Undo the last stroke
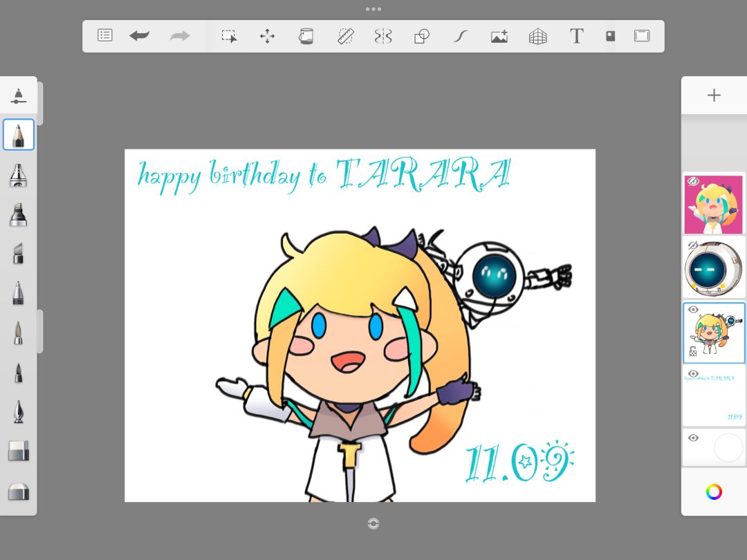The height and width of the screenshot is (560, 747). coord(139,36)
